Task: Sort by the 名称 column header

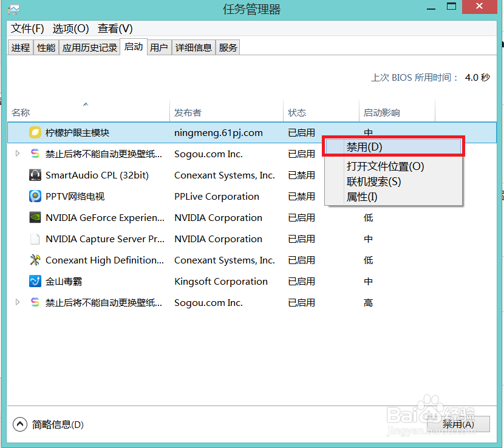Action: point(89,112)
